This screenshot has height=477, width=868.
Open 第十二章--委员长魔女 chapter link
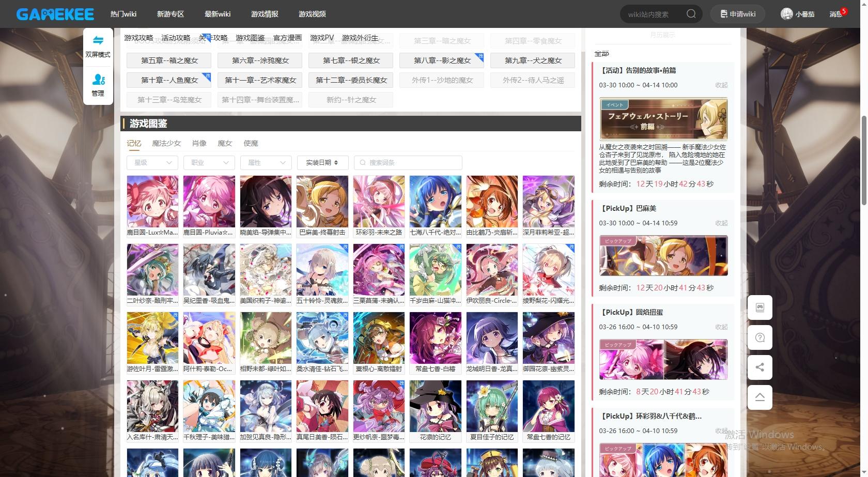tap(351, 80)
